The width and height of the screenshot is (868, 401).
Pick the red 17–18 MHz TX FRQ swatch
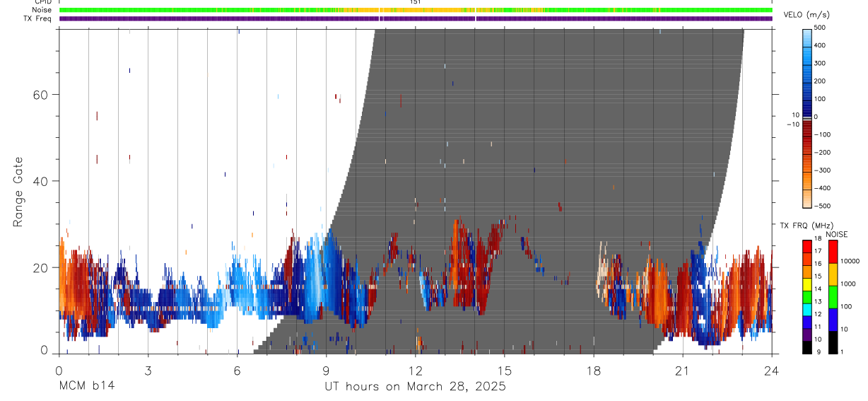click(807, 245)
